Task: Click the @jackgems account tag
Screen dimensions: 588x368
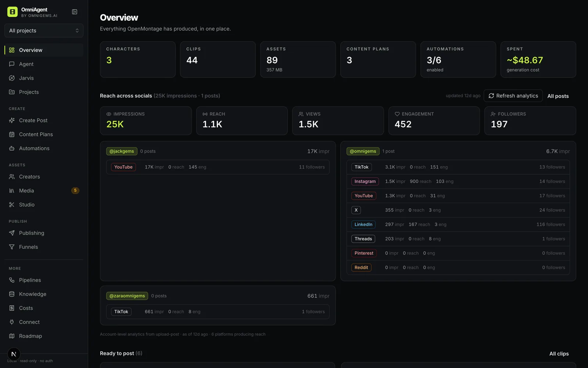Action: tap(122, 151)
